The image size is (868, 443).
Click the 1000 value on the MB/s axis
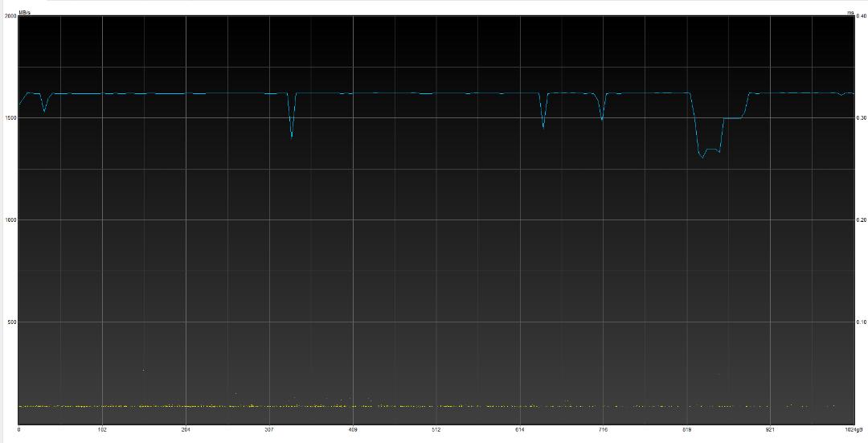(10, 219)
